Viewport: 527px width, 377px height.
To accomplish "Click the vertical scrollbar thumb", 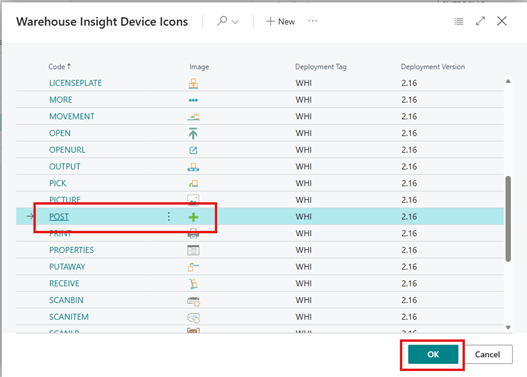I will [508, 219].
